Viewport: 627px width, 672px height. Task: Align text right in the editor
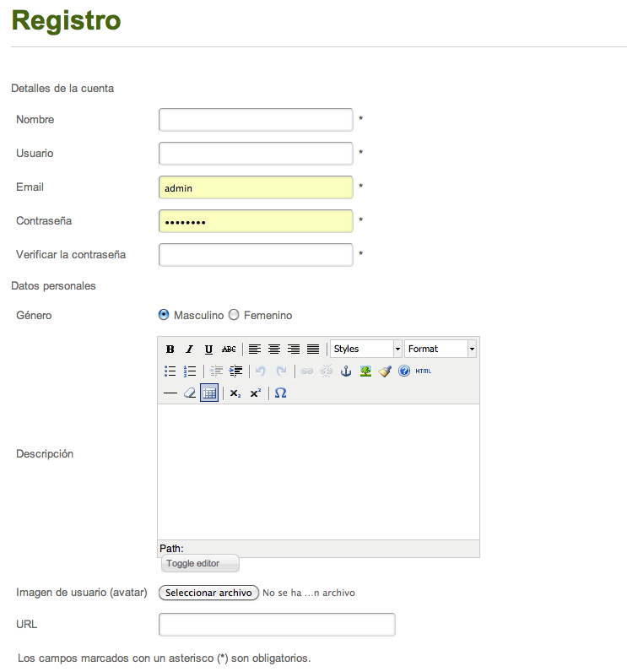[294, 350]
